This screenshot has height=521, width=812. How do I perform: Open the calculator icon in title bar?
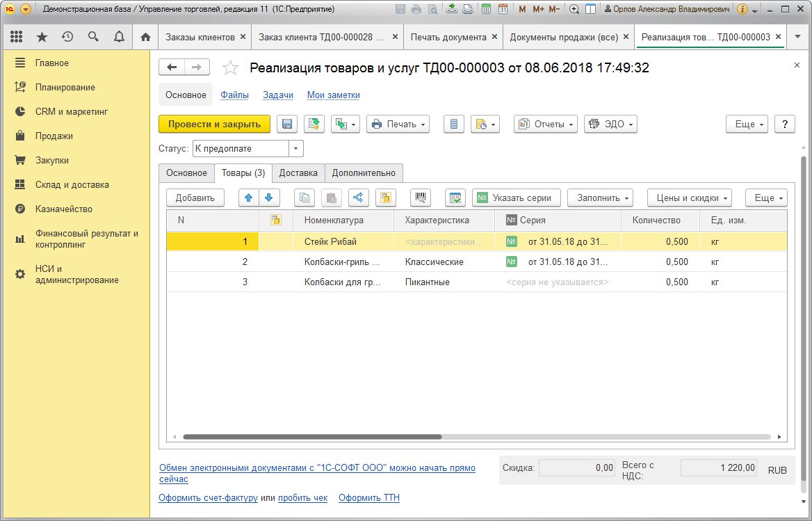pyautogui.click(x=486, y=9)
